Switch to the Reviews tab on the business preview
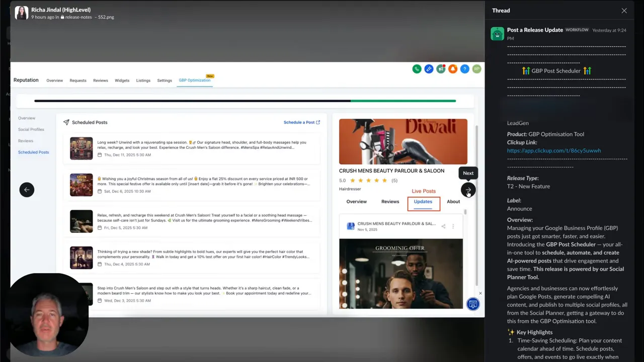The width and height of the screenshot is (644, 362). click(390, 202)
